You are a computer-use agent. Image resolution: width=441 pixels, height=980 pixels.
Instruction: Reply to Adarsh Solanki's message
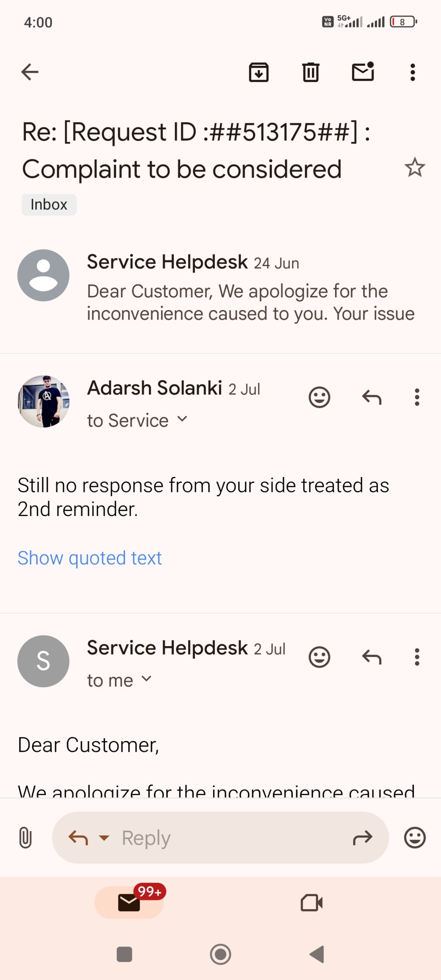coord(372,397)
